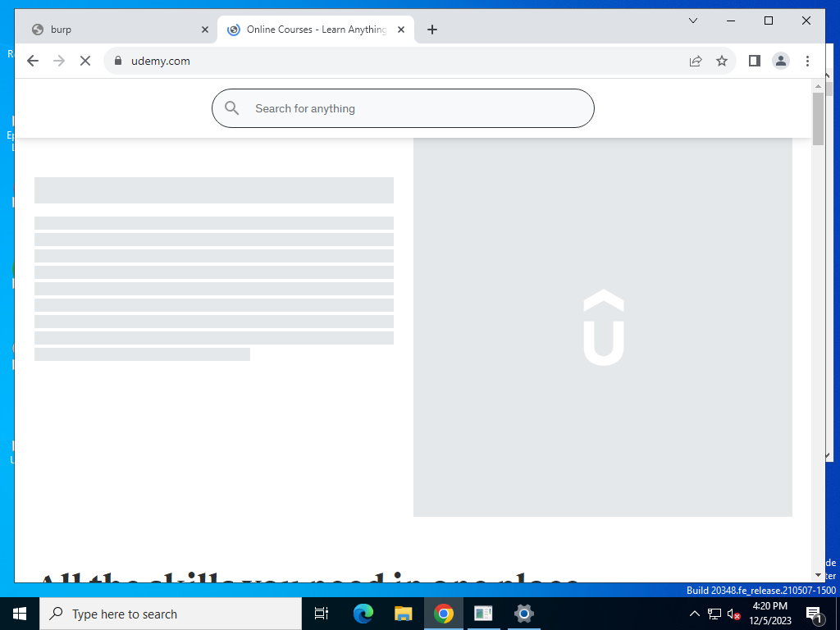
Task: Open the Chrome side panel
Action: point(755,61)
